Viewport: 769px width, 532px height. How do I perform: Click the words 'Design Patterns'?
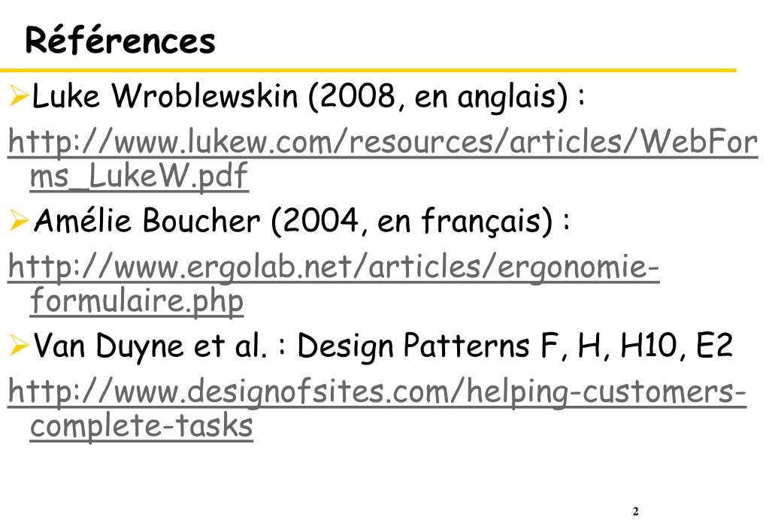(x=414, y=345)
